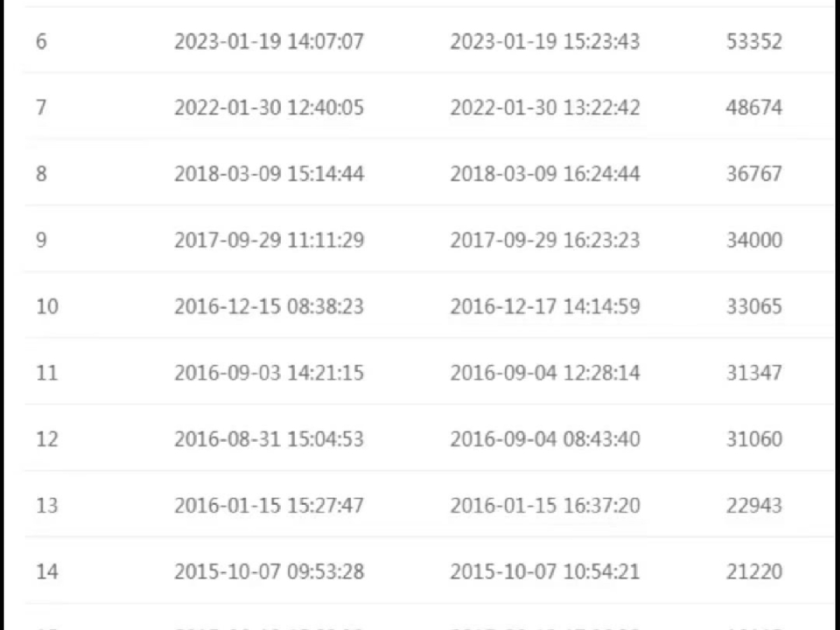Click the value 34000
840x630 pixels.
754,240
